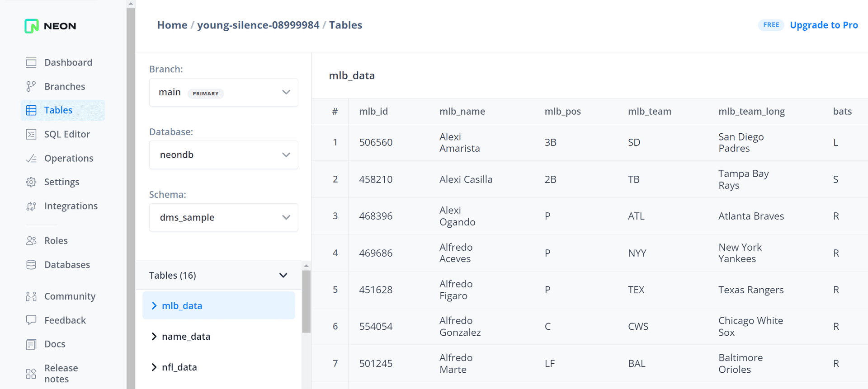Image resolution: width=868 pixels, height=389 pixels.
Task: Collapse the Tables (16) list
Action: 283,276
